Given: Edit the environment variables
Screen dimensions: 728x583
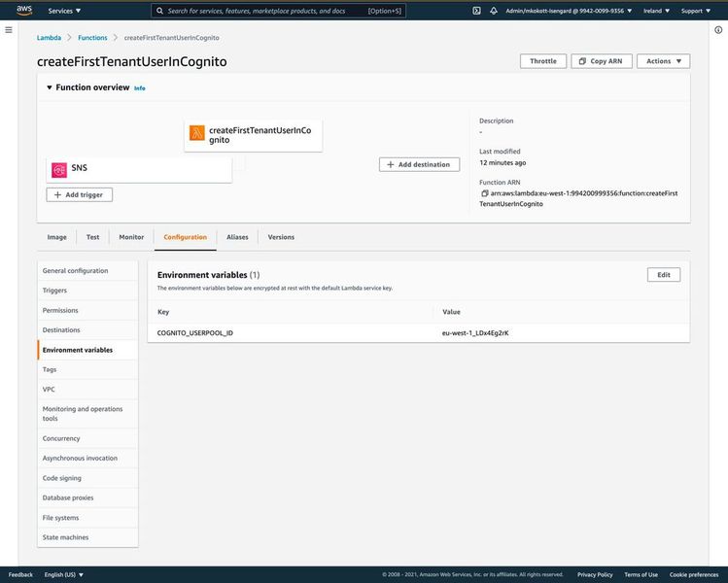Looking at the screenshot, I should pyautogui.click(x=664, y=275).
